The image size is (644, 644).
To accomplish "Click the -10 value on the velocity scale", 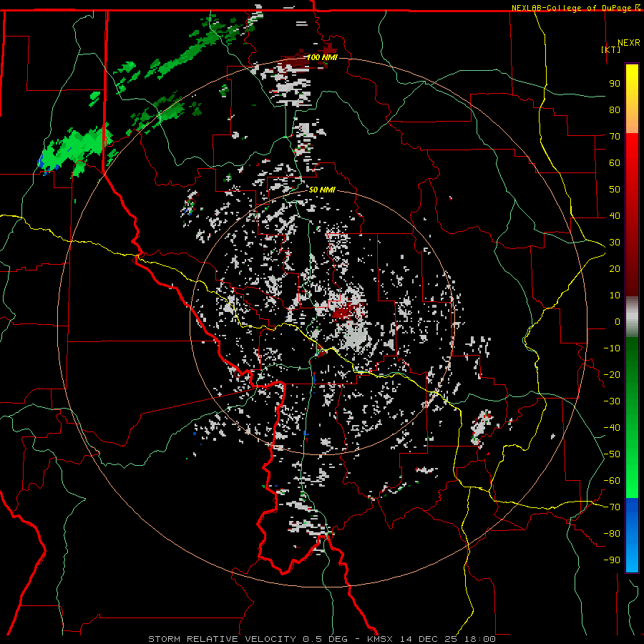I will 612,348.
